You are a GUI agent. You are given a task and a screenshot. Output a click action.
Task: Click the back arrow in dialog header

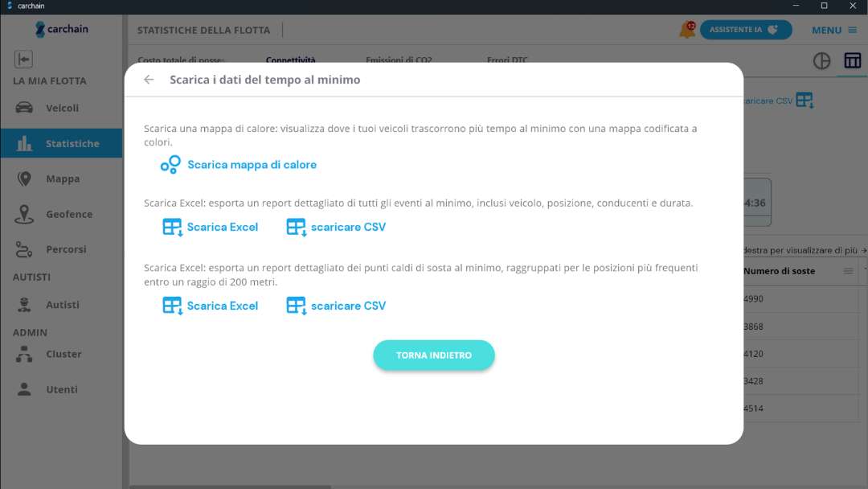coord(149,80)
